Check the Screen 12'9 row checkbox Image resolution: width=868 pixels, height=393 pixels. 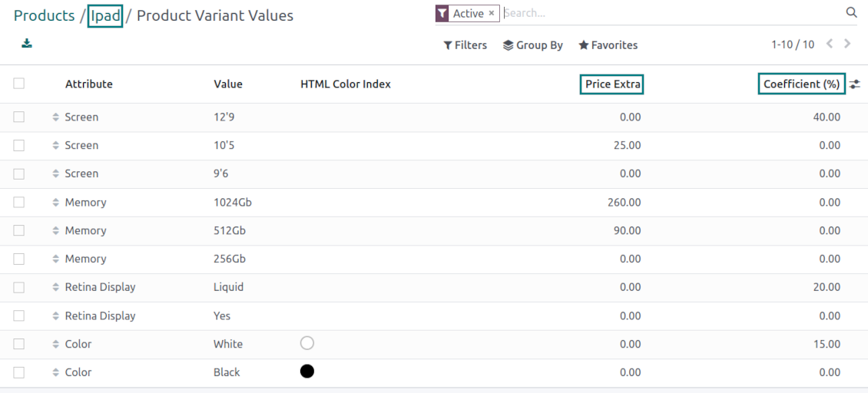(x=19, y=117)
